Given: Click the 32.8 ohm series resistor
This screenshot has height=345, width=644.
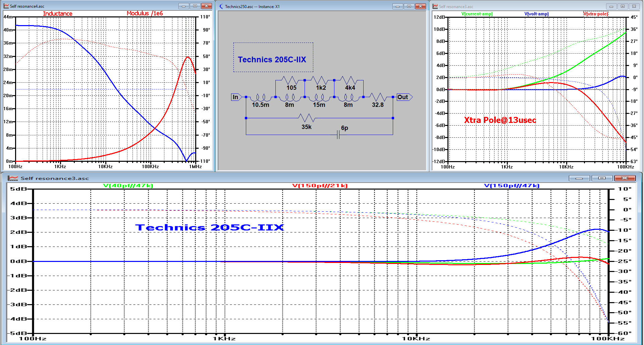Looking at the screenshot, I should pyautogui.click(x=378, y=97).
